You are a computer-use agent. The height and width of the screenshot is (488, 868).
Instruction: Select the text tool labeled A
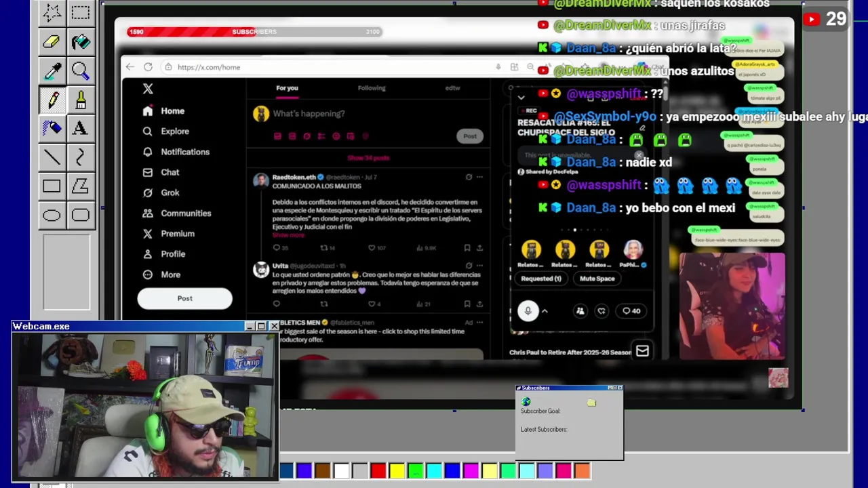point(80,127)
